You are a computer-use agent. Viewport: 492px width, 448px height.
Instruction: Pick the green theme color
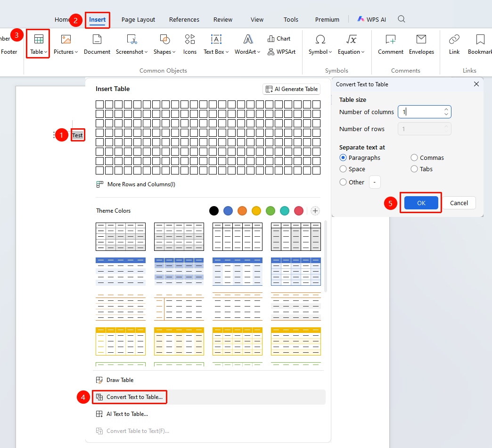tap(271, 211)
